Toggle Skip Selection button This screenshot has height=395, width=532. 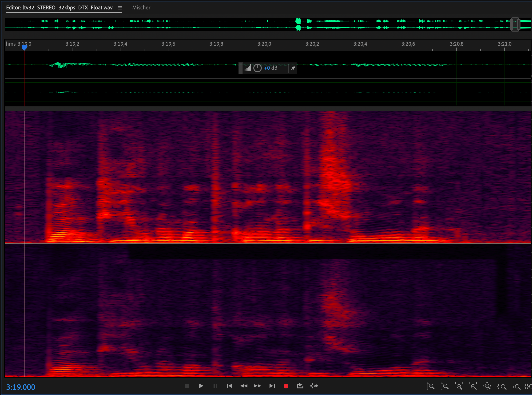[x=314, y=386]
